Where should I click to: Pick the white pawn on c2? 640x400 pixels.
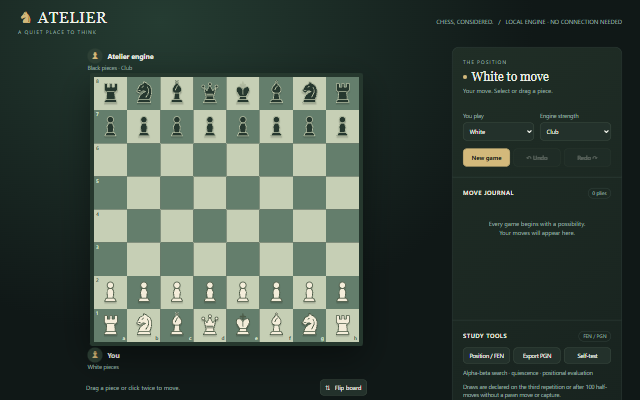click(x=177, y=292)
